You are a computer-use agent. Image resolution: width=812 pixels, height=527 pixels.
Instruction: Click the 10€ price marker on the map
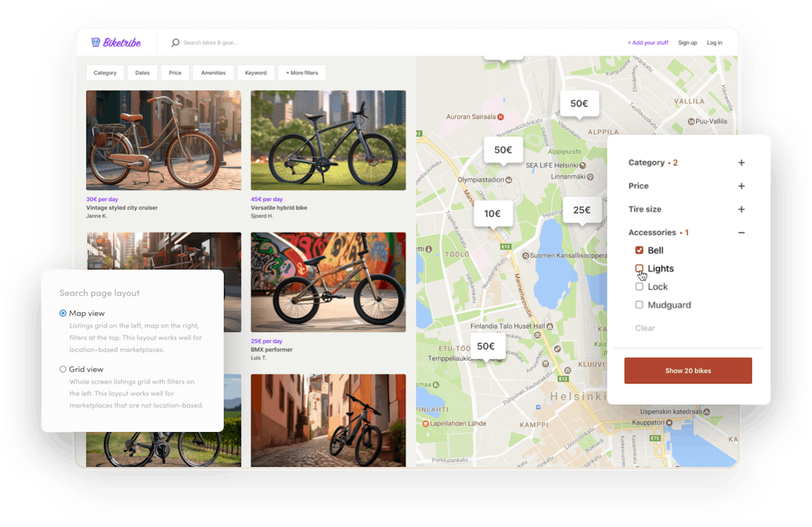point(494,213)
